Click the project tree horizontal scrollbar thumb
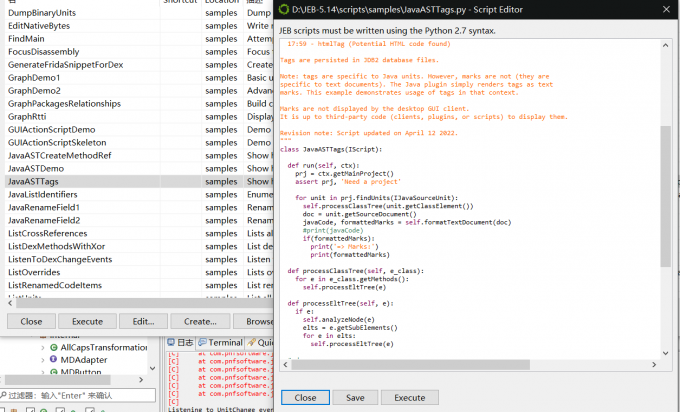Viewport: 680px width, 412px height. (x=56, y=380)
